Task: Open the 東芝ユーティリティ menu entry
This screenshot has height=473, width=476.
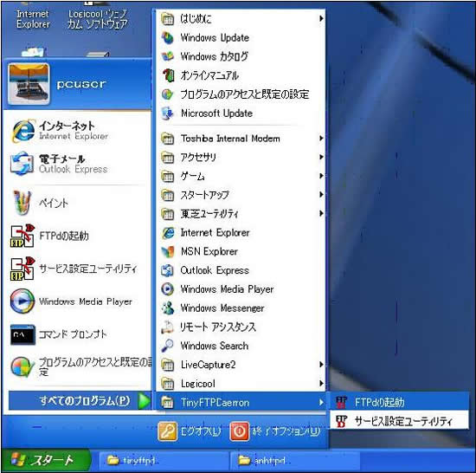Action: pyautogui.click(x=241, y=214)
